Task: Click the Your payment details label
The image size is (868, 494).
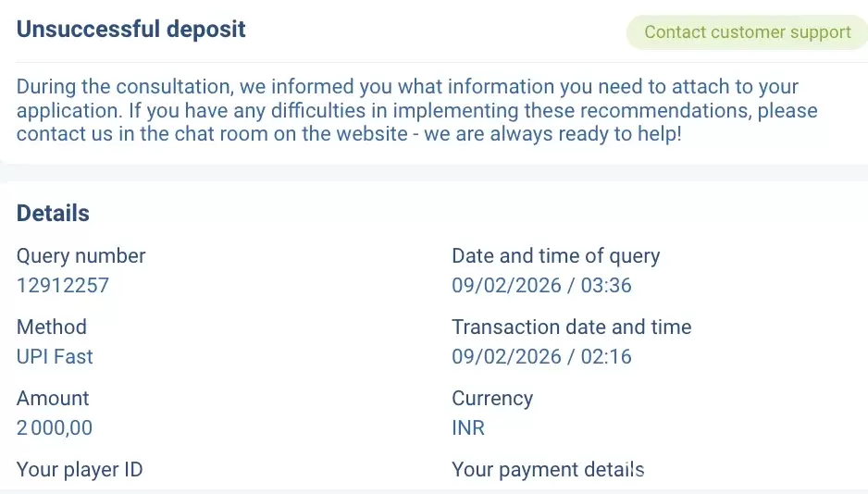Action: point(548,469)
